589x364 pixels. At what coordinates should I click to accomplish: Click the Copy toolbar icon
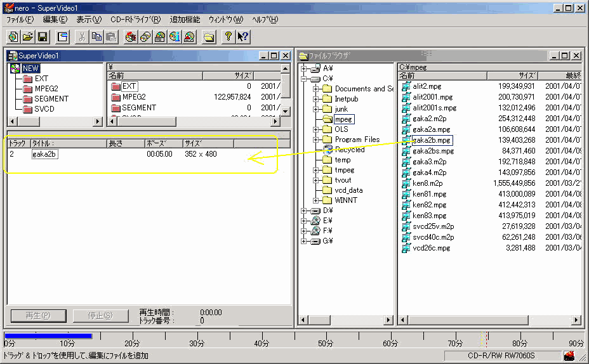(96, 37)
